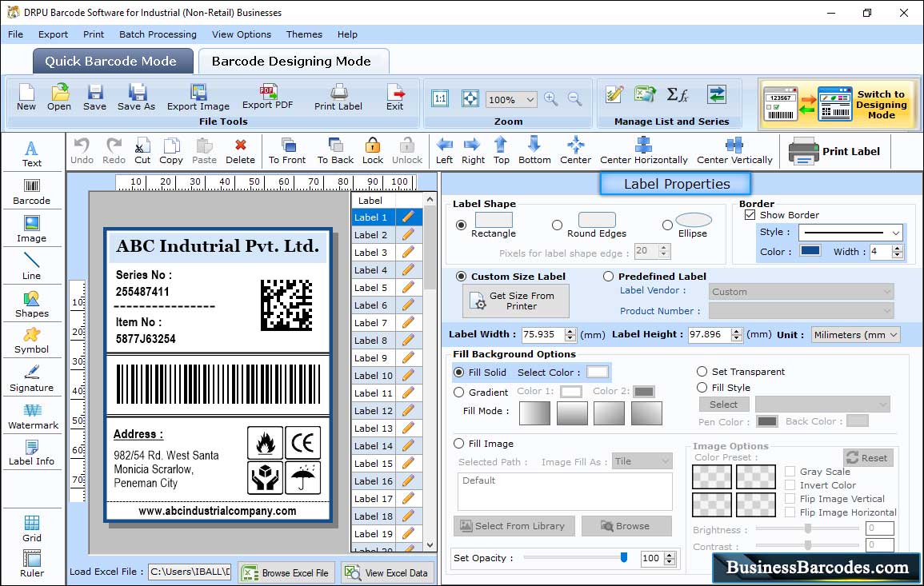Viewport: 924px width, 586px height.
Task: Click View Excel Data button
Action: (387, 572)
